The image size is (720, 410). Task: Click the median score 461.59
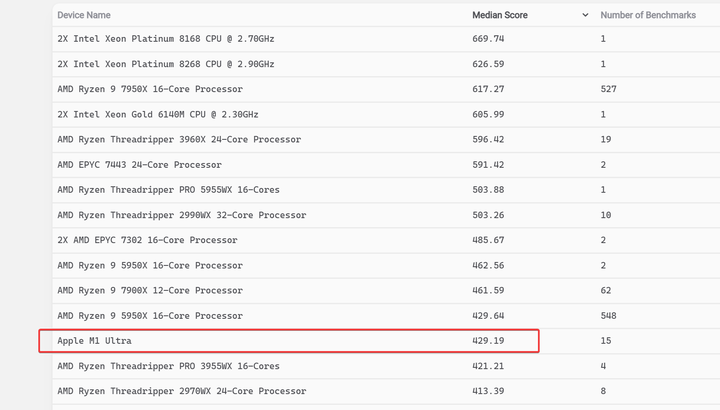[488, 291]
